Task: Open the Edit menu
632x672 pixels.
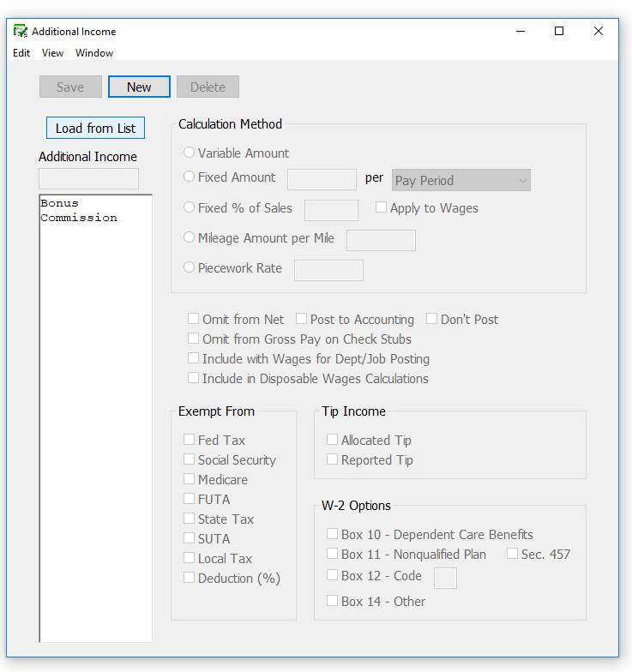Action: 21,53
